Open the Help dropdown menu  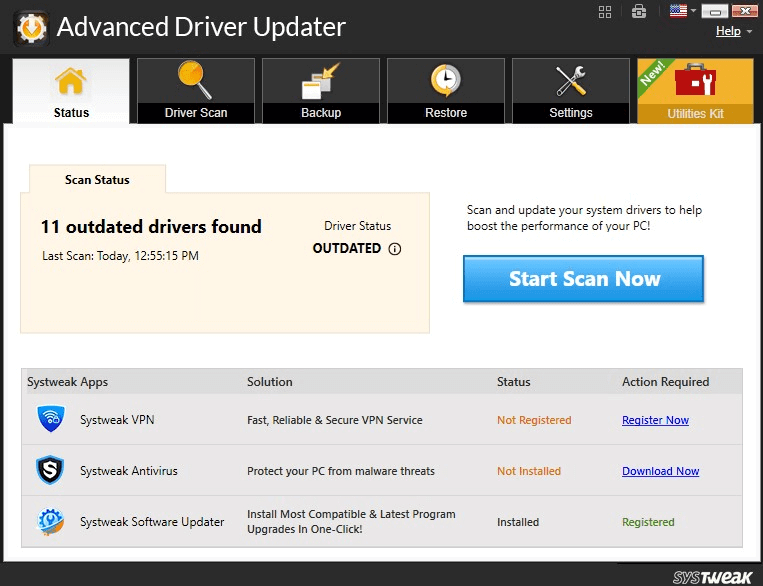click(733, 31)
